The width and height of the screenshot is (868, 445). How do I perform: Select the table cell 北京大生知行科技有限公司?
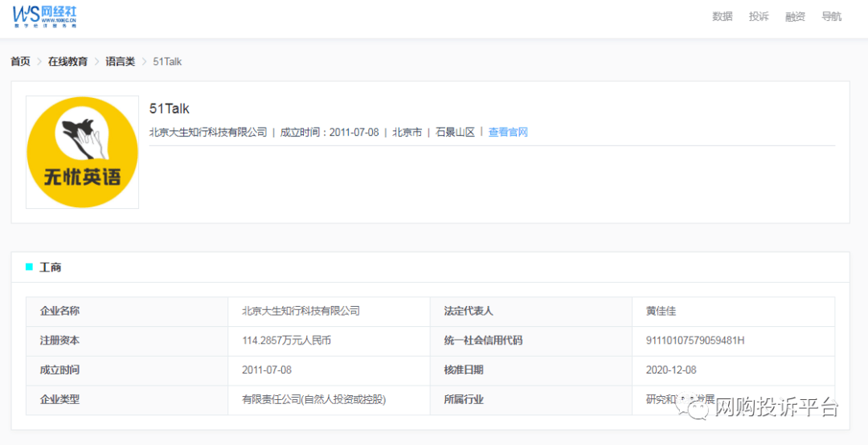(x=301, y=311)
